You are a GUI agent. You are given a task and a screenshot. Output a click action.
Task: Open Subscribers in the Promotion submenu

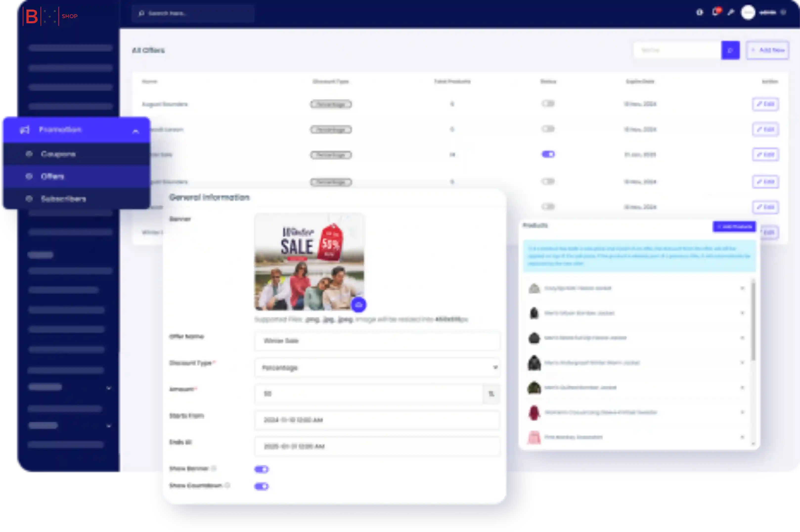(x=63, y=199)
